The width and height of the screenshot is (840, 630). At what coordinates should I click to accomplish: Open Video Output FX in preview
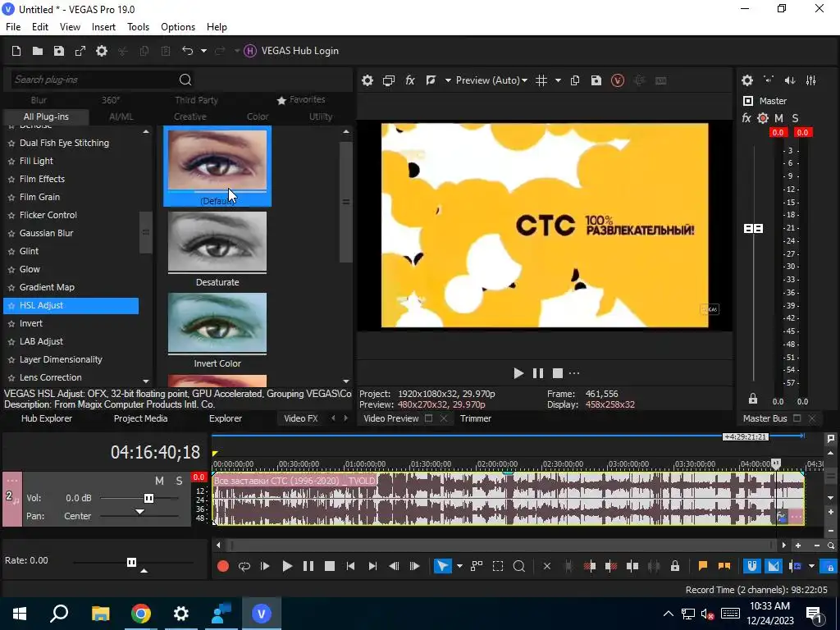410,80
